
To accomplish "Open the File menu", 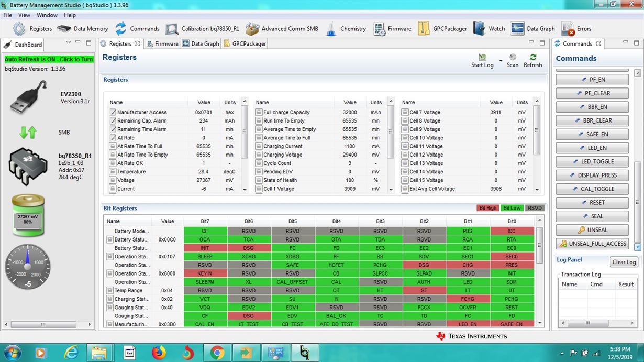I will click(8, 15).
